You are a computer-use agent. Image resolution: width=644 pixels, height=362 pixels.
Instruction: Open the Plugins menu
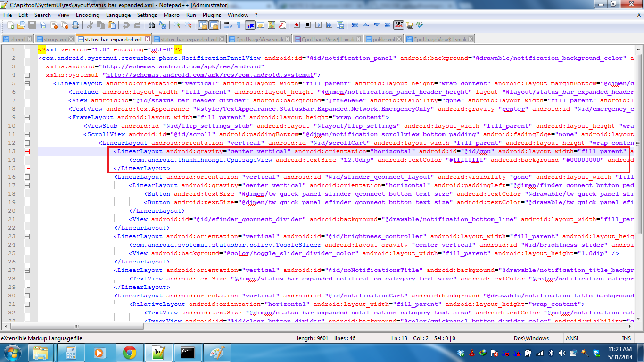point(212,15)
